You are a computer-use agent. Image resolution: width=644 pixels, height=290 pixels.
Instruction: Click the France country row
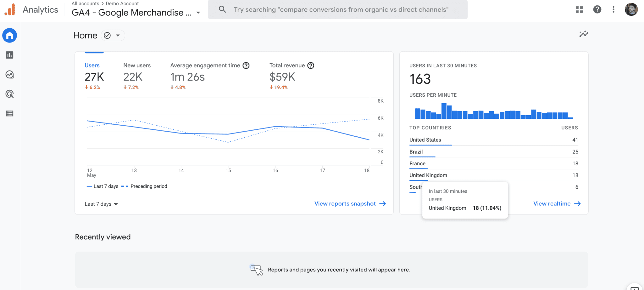(494, 163)
